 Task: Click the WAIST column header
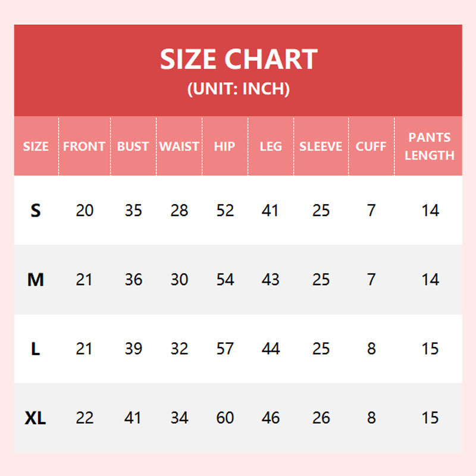point(179,146)
